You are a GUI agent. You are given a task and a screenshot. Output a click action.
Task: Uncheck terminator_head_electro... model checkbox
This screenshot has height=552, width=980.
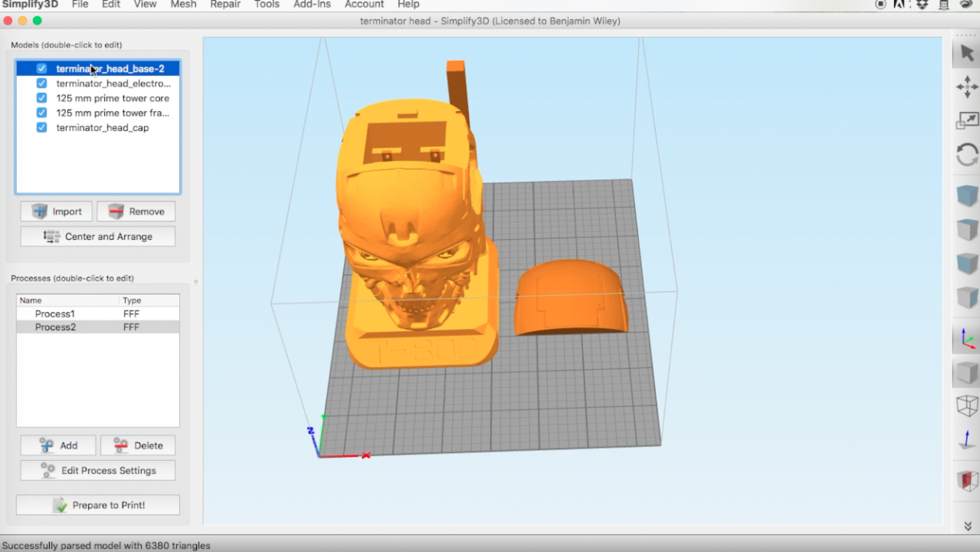click(41, 83)
